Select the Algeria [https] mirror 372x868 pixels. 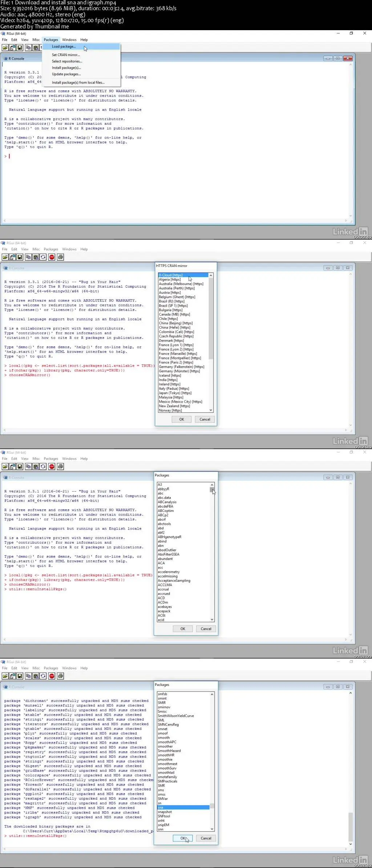click(183, 280)
